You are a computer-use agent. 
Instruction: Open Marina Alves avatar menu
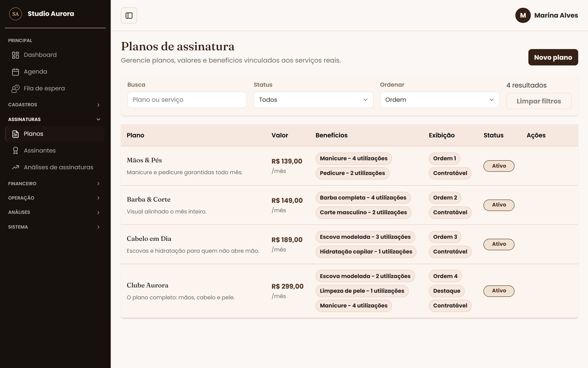523,15
